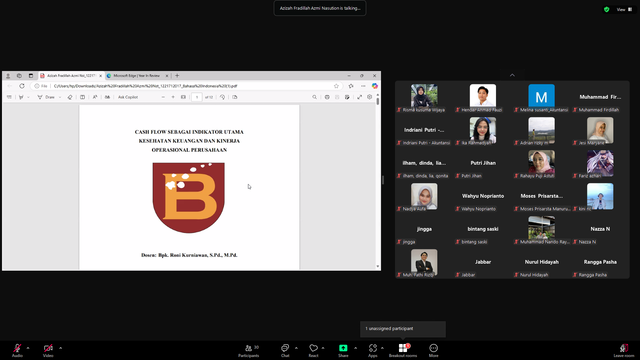
Task: Zoom in the PDF with plus button
Action: 173,97
